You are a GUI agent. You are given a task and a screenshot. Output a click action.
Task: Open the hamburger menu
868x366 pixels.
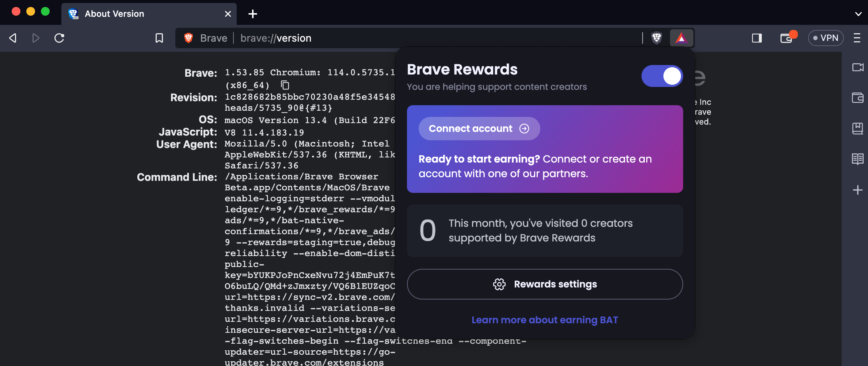[858, 38]
